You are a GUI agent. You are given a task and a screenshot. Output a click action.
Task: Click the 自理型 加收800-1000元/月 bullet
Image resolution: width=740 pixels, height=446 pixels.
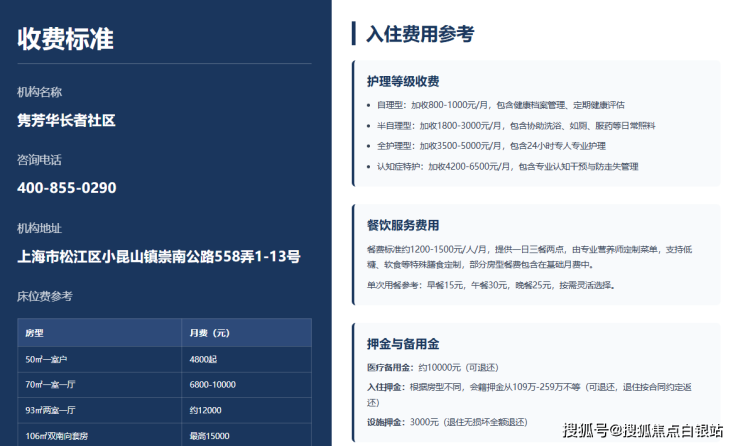(x=500, y=105)
